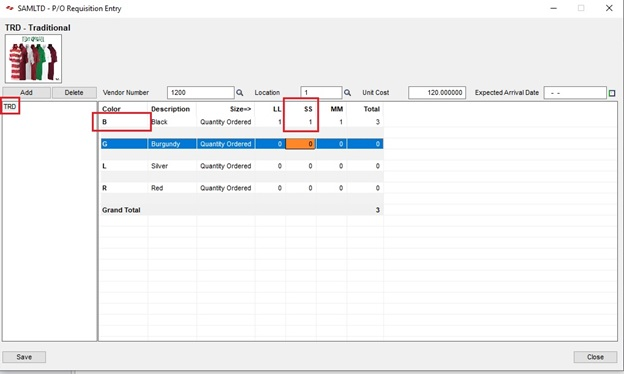
Task: Click the SAMLTD app icon in title bar
Action: pyautogui.click(x=9, y=8)
